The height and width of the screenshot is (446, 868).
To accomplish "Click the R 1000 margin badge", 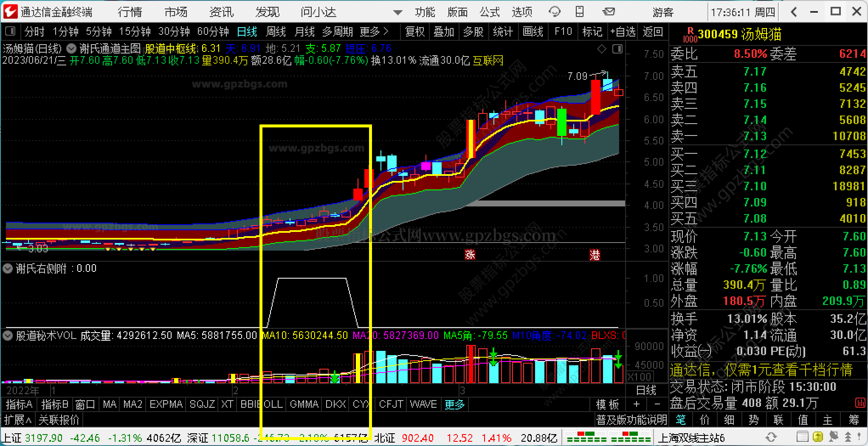I will (690, 34).
